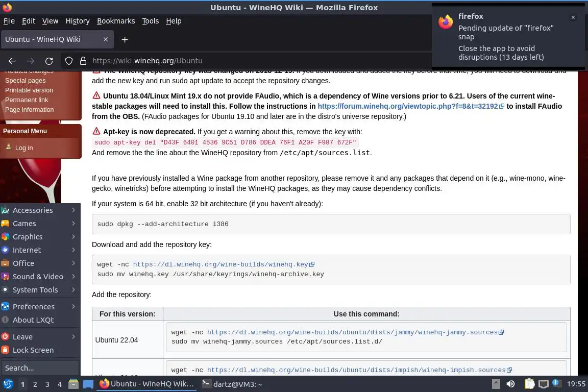Screen dimensions: 588x392
Task: Expand the Sound & Video submenu
Action: coord(40,277)
